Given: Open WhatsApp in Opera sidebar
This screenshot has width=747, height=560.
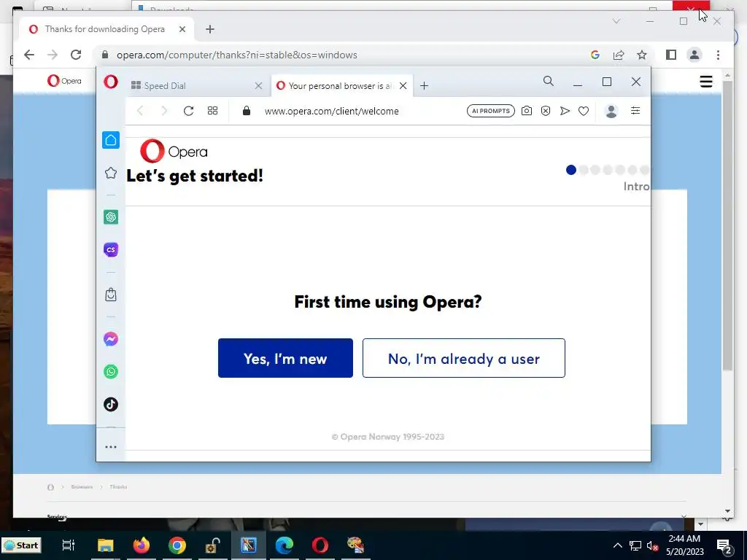Looking at the screenshot, I should click(x=111, y=371).
